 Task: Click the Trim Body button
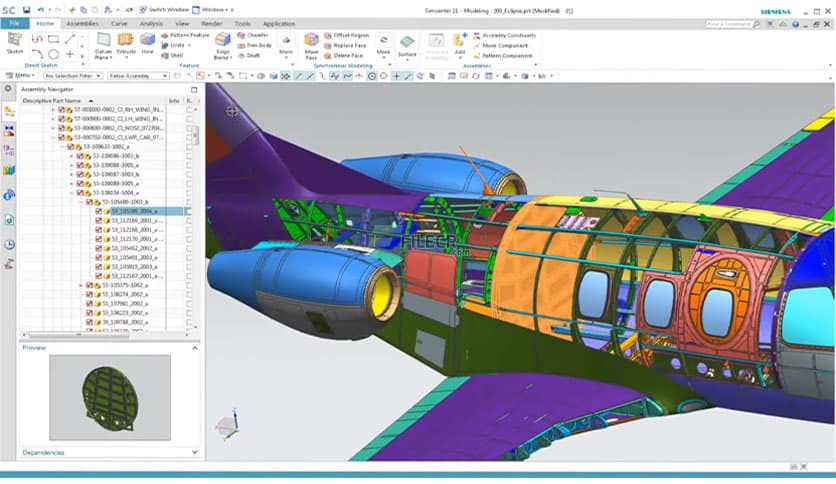(255, 45)
